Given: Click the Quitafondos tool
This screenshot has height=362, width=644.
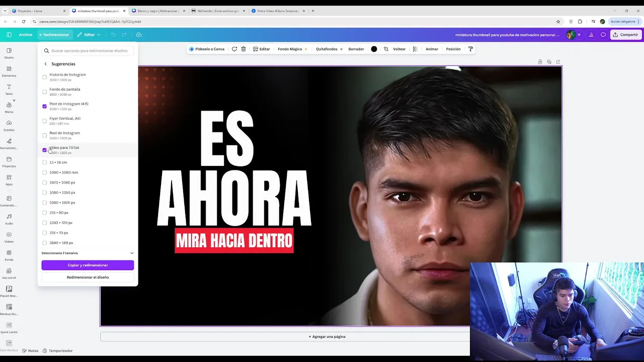Looking at the screenshot, I should click(330, 49).
